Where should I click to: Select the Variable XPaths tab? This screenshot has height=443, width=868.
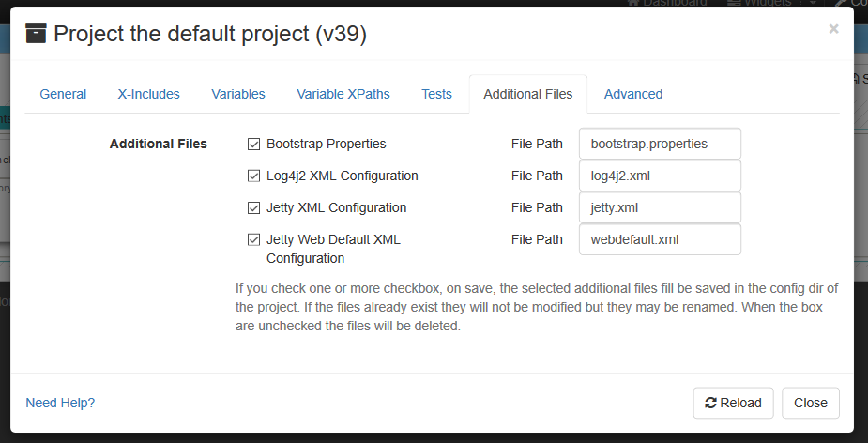click(x=343, y=94)
